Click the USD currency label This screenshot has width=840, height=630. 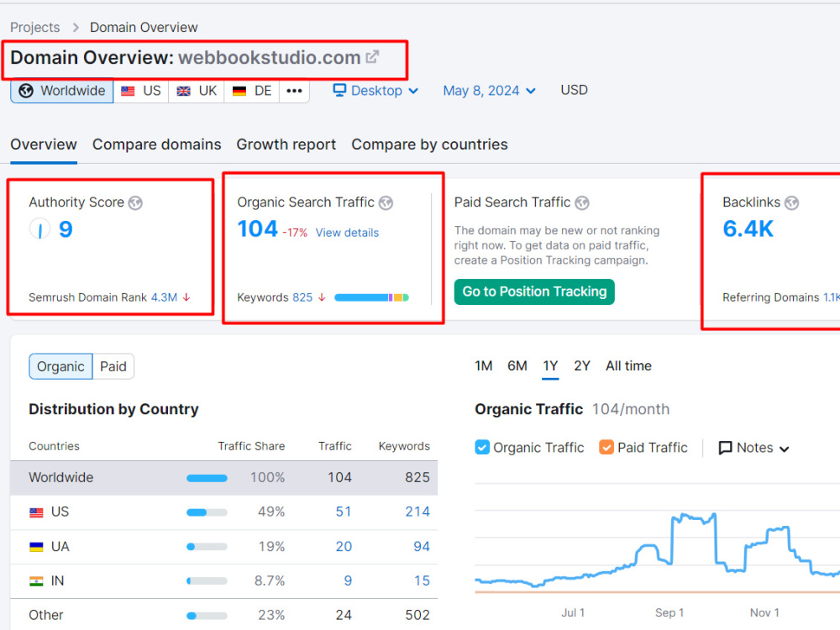(574, 90)
